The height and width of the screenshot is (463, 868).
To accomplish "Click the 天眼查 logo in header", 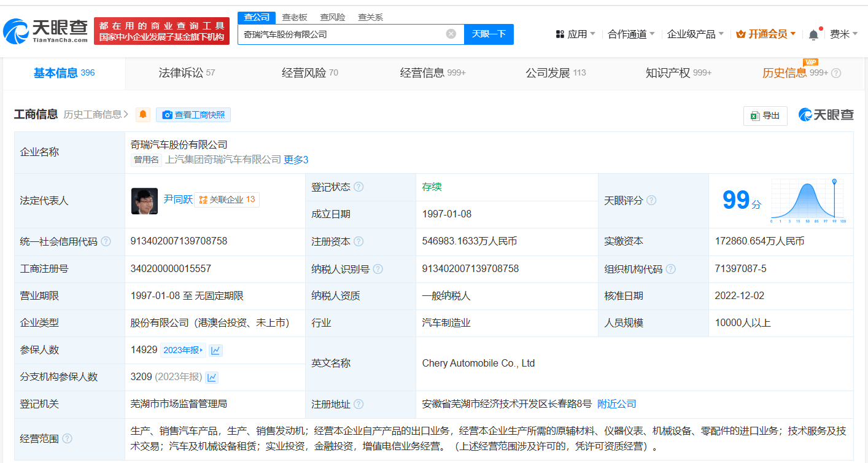I will click(x=45, y=31).
